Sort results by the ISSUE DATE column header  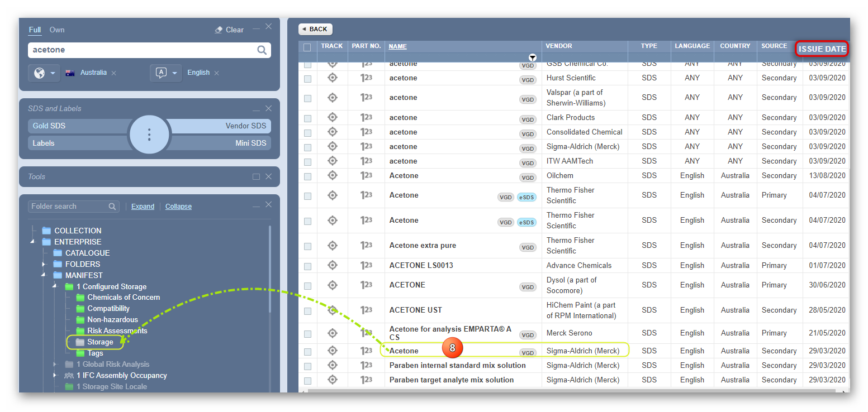822,49
